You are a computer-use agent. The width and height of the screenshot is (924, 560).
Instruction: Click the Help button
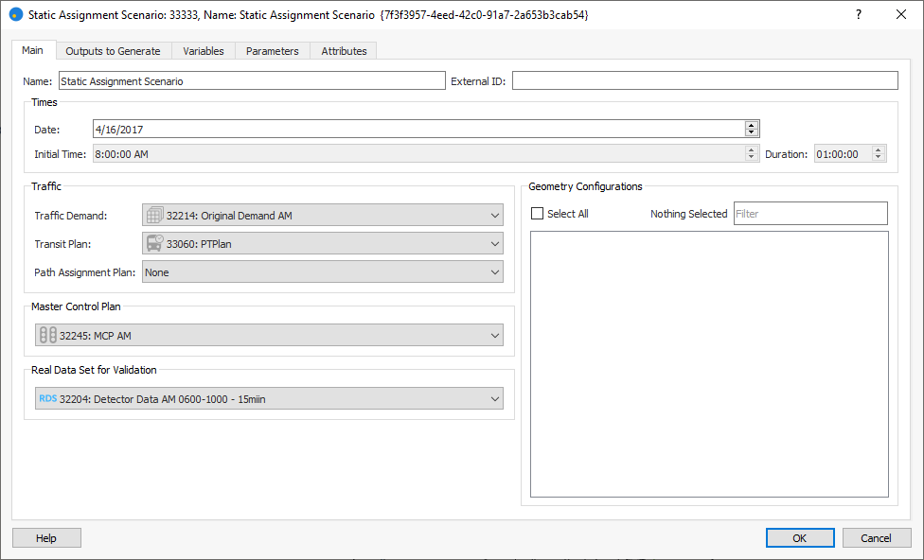coord(46,538)
